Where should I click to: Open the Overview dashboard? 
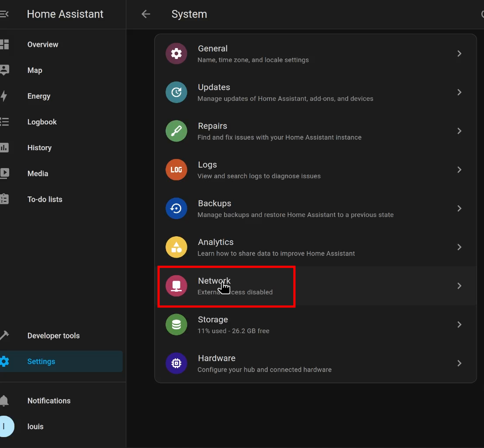click(x=61, y=45)
